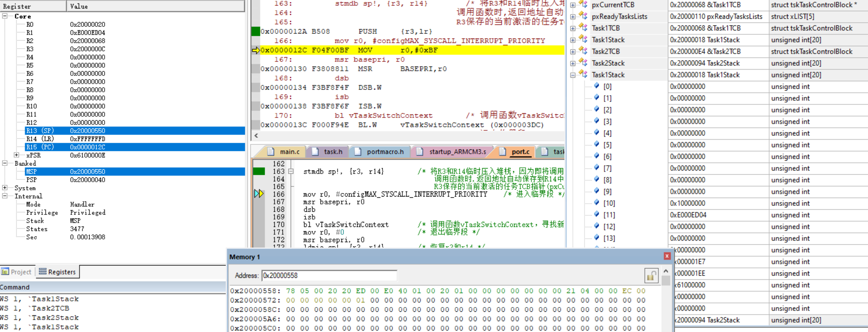
Task: Expand Task2Stack watch entry
Action: tap(573, 63)
